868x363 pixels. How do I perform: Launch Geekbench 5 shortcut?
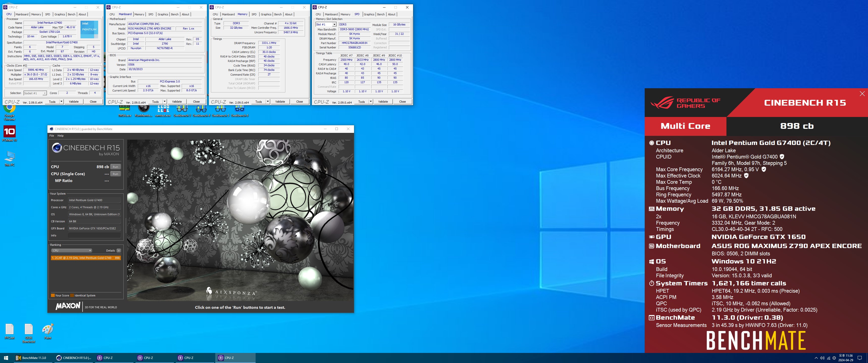coord(220,111)
